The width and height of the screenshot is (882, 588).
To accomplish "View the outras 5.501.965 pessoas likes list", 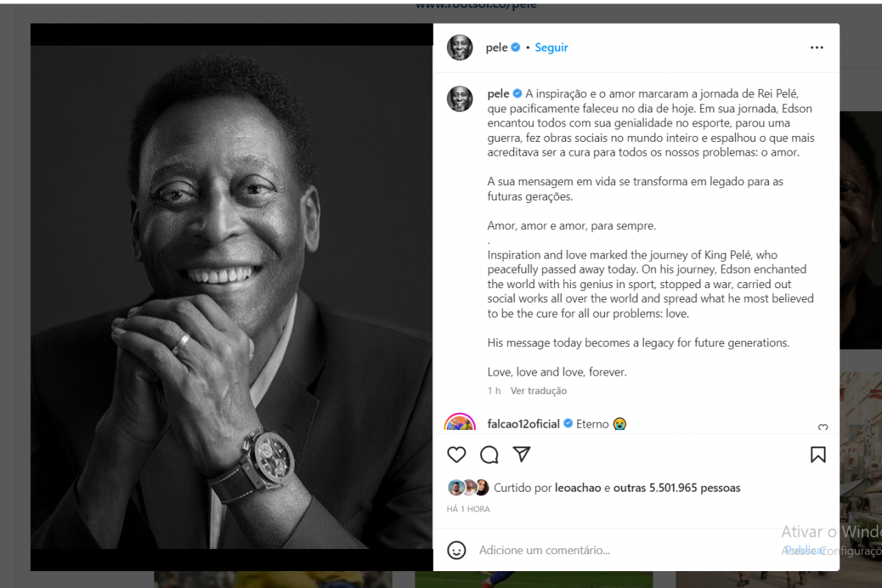I will pyautogui.click(x=677, y=488).
